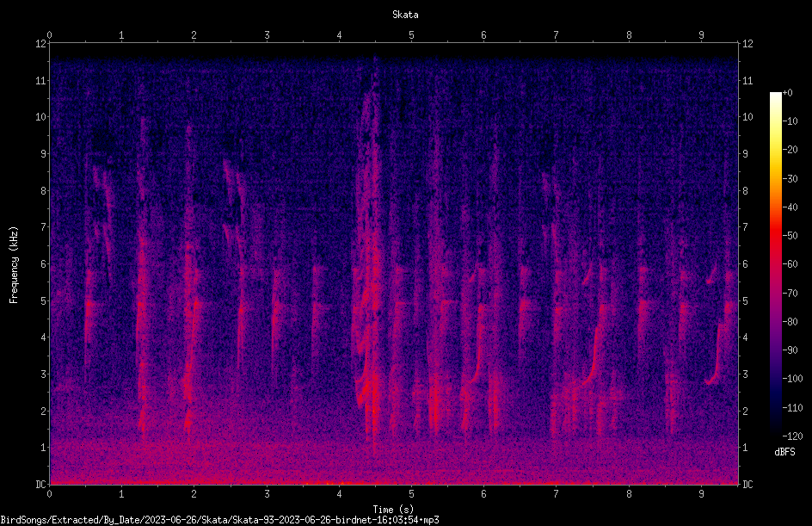812x526 pixels.
Task: Click "2" on the lower time axis
Action: (x=194, y=494)
